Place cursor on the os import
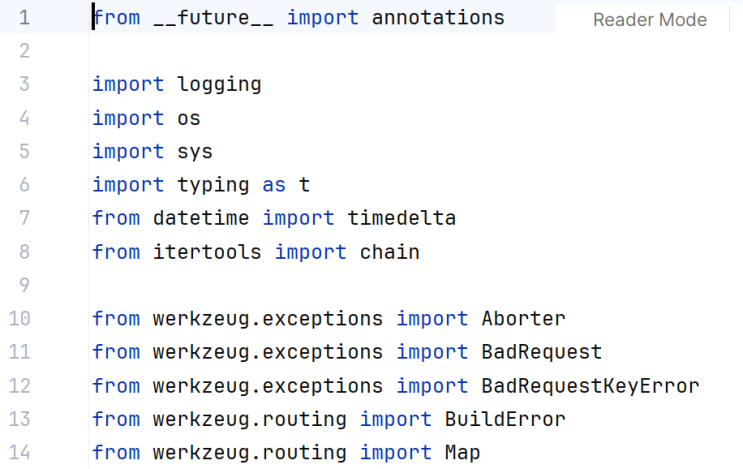 click(x=189, y=118)
